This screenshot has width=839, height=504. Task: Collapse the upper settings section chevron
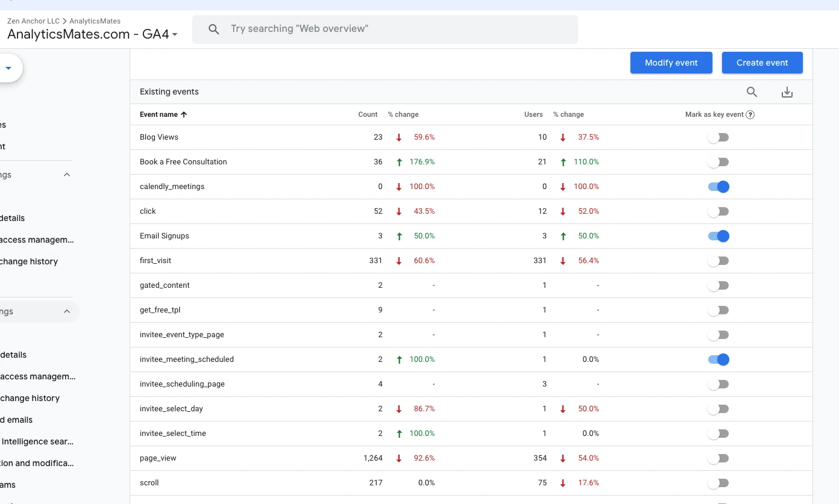click(x=66, y=175)
